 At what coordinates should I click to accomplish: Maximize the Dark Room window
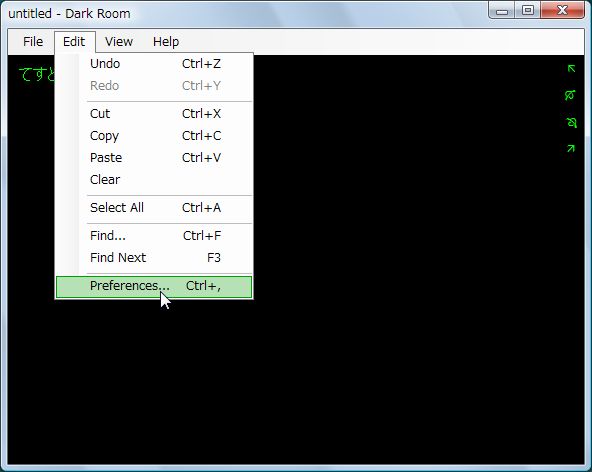528,10
